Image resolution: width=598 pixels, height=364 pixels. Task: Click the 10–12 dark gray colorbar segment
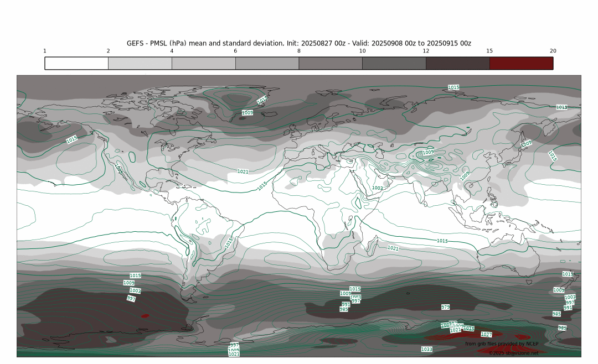[394, 63]
